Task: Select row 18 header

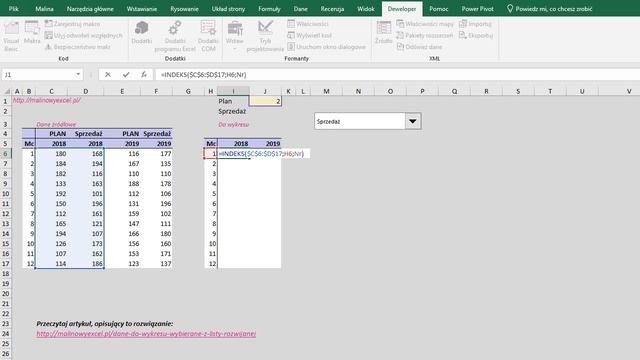Action: click(6, 273)
